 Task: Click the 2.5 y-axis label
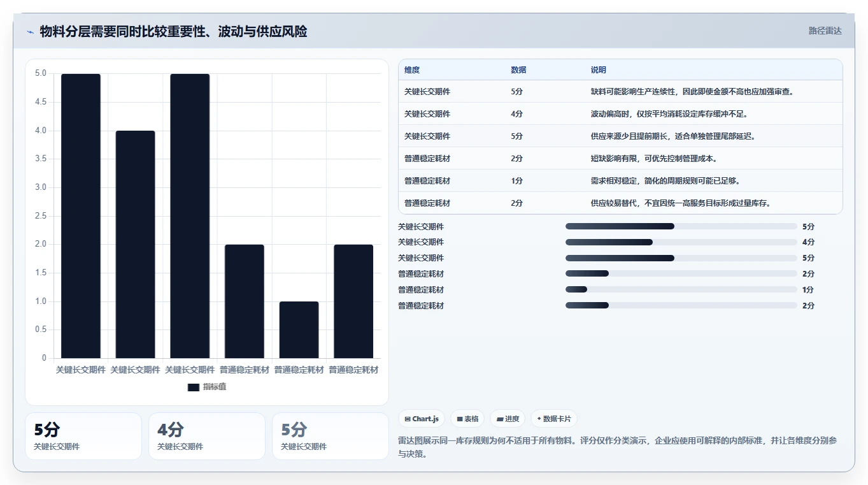pos(41,216)
